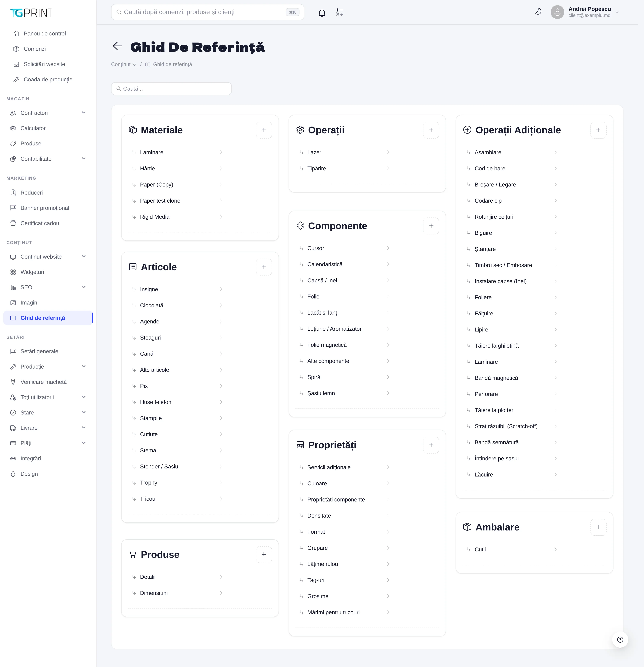This screenshot has height=667, width=644.
Task: Click the global search field in header
Action: coord(207,12)
